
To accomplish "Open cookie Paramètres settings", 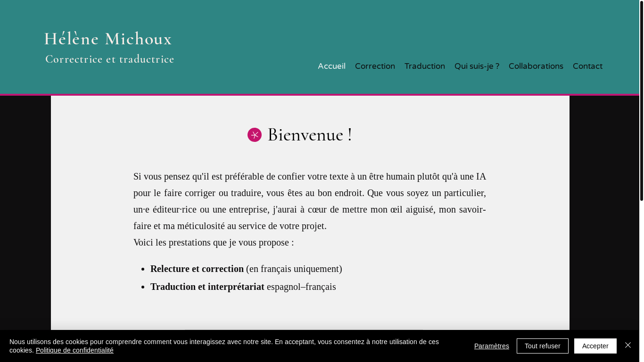I will pos(492,346).
